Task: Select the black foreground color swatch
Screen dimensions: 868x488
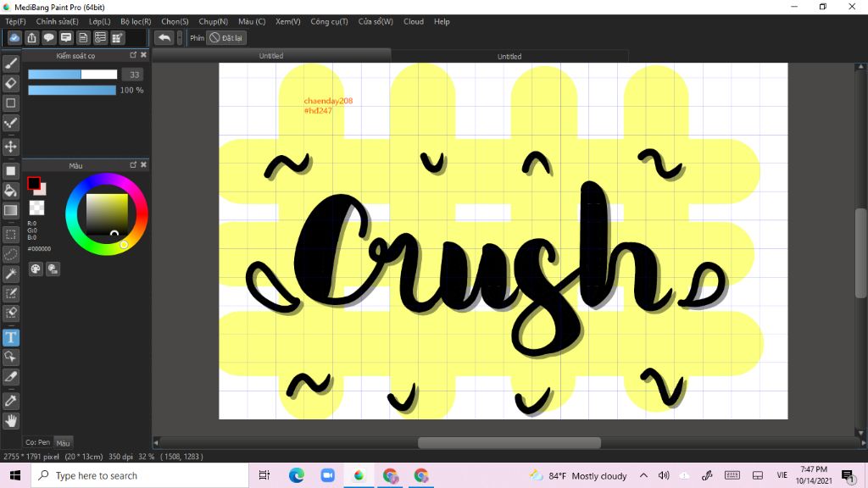Action: click(x=33, y=183)
